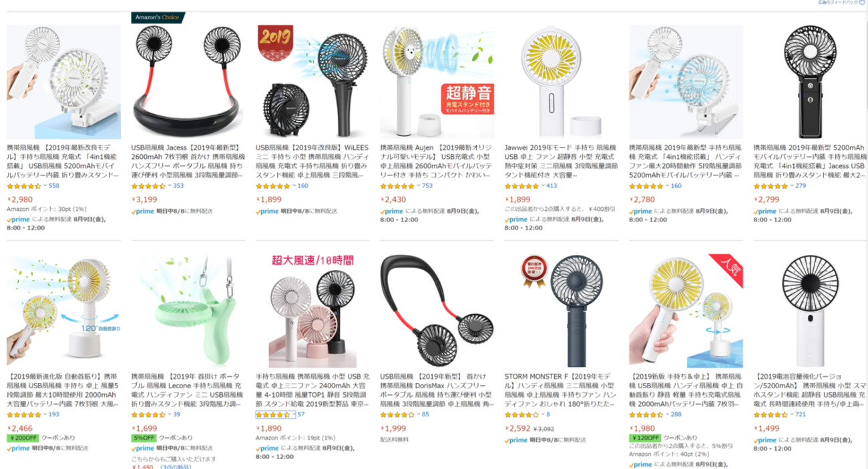This screenshot has height=469, width=868.
Task: Open the Jawwei 2019 fan product title
Action: 561,161
